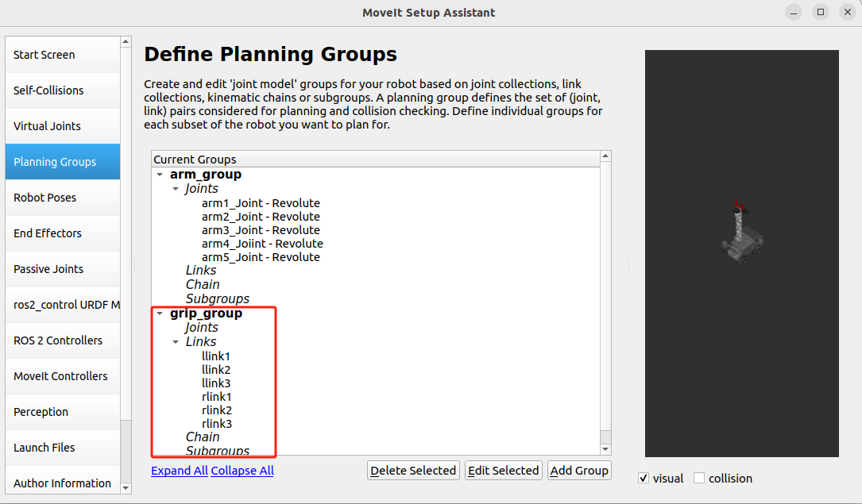This screenshot has width=862, height=504.
Task: Minimize the MoveIt Setup Assistant window
Action: click(794, 12)
